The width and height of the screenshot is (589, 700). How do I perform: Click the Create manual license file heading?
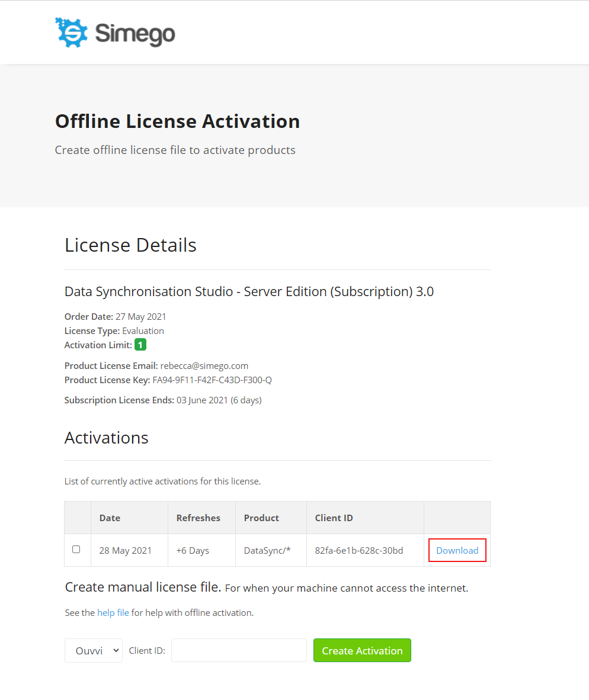click(143, 587)
